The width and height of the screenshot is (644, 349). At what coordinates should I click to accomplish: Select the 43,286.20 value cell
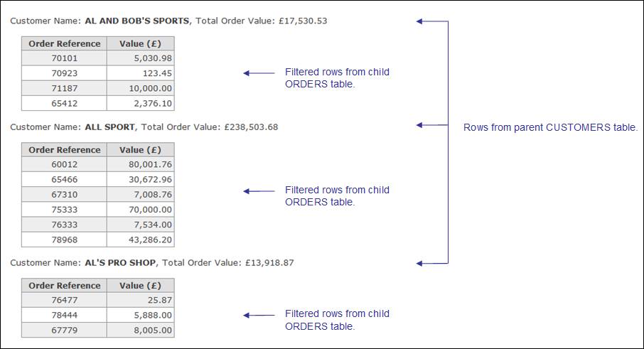(140, 240)
